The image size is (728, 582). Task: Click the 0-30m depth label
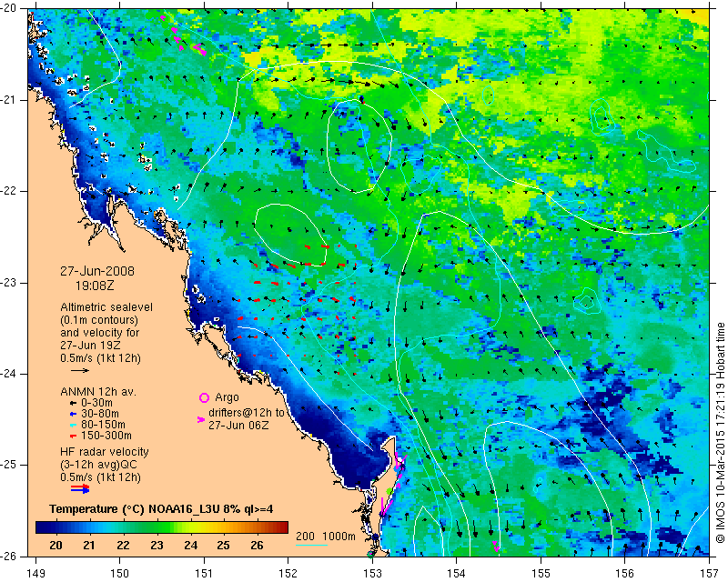pos(96,403)
